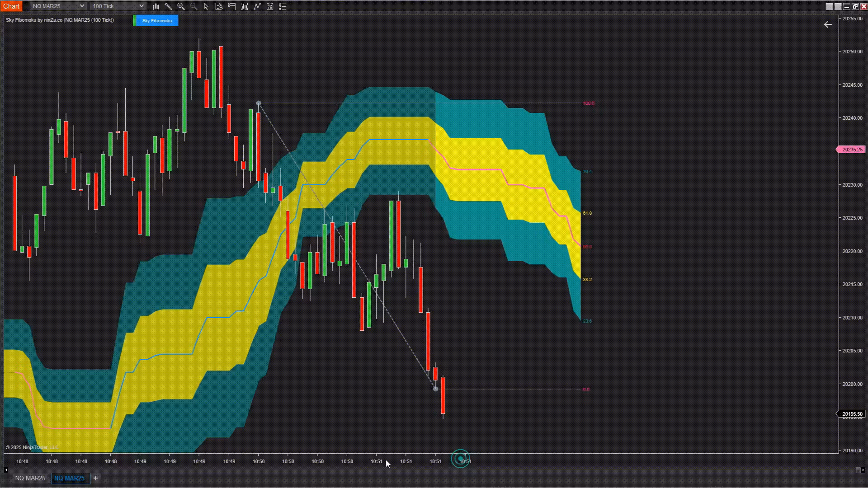Select the Fibonacci 100.0 anchor point
This screenshot has width=868, height=488.
tap(259, 103)
